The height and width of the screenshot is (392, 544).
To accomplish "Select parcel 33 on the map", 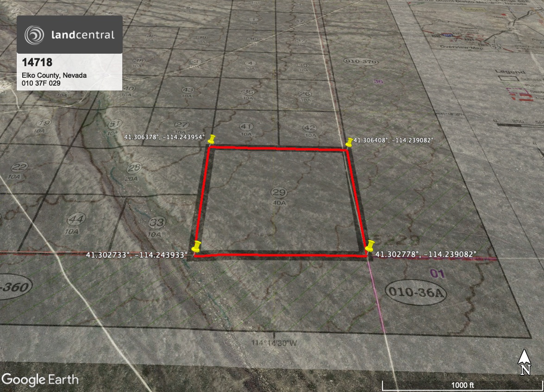I will point(157,223).
